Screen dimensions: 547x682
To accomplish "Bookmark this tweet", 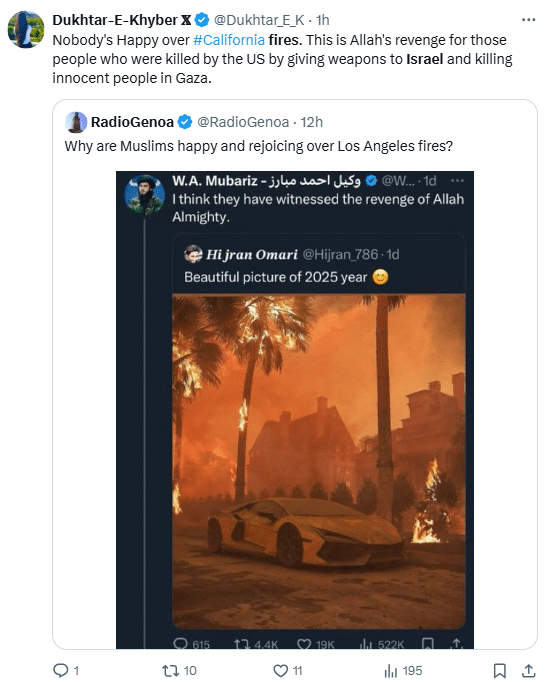I will [x=500, y=670].
